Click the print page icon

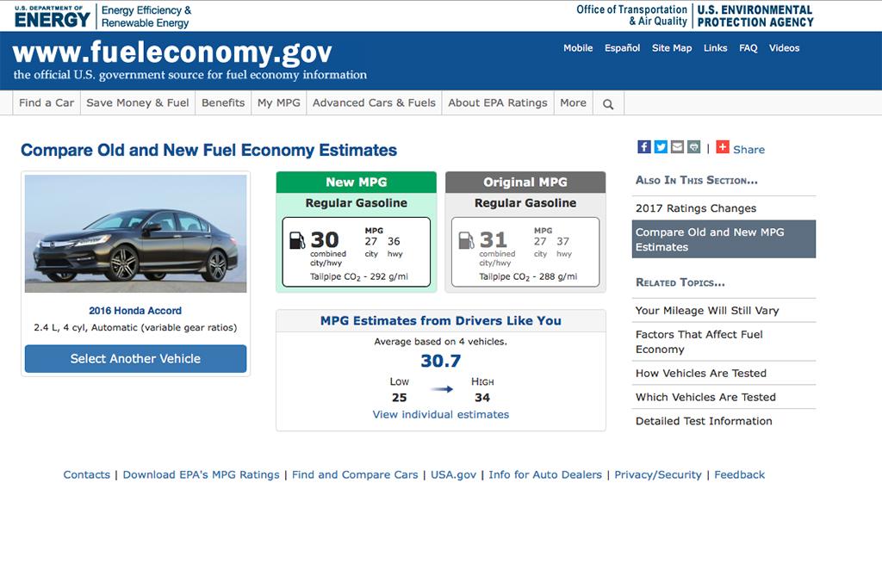pos(694,146)
